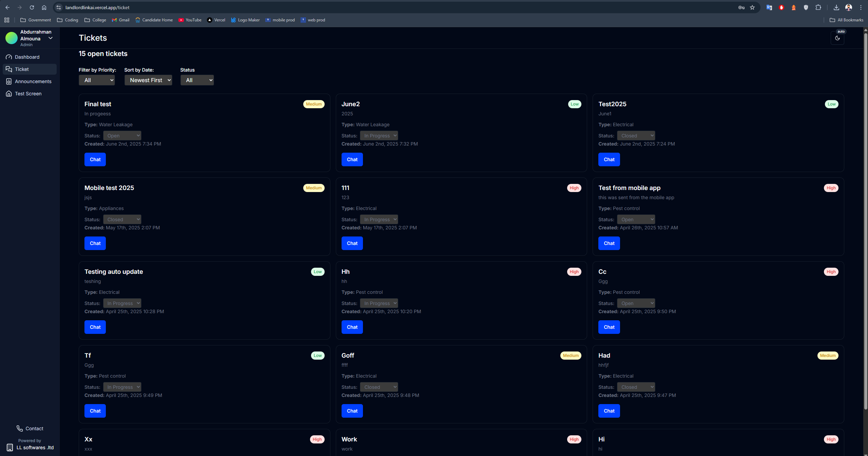Click the user avatar circle
This screenshot has height=456, width=868.
tap(12, 38)
